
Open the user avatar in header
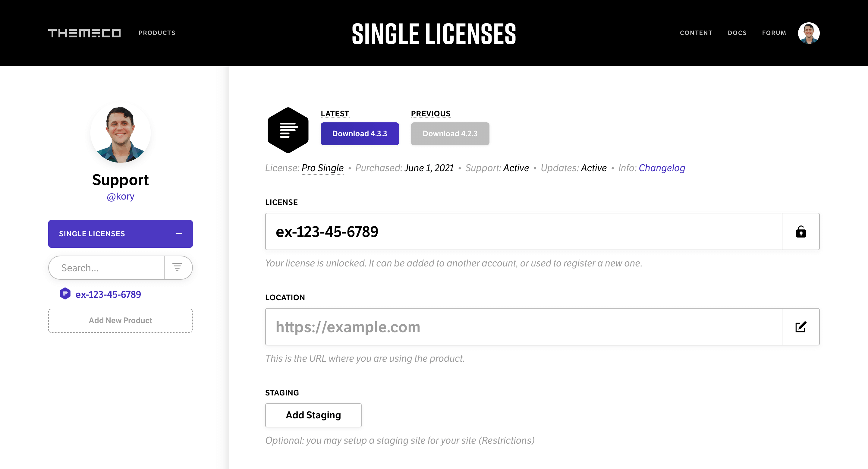(808, 33)
